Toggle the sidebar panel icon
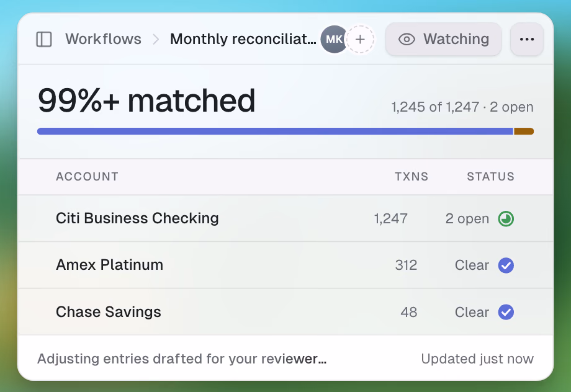This screenshot has width=571, height=392. (44, 39)
